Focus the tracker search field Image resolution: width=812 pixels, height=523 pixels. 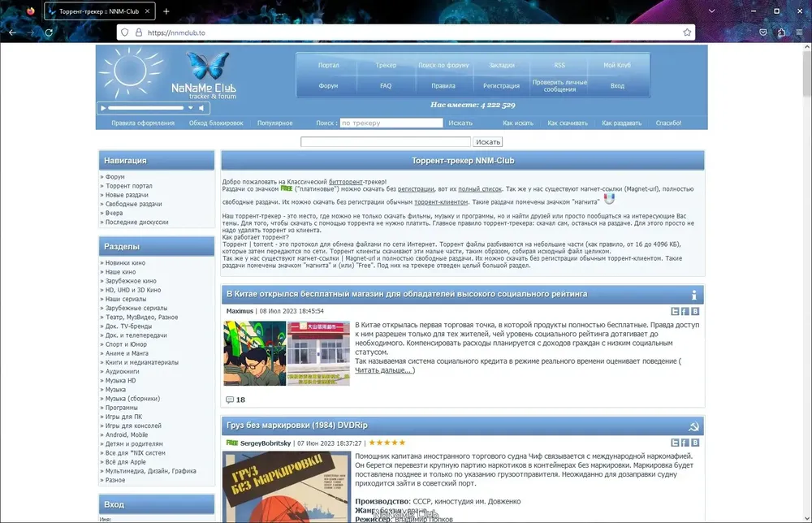[391, 123]
